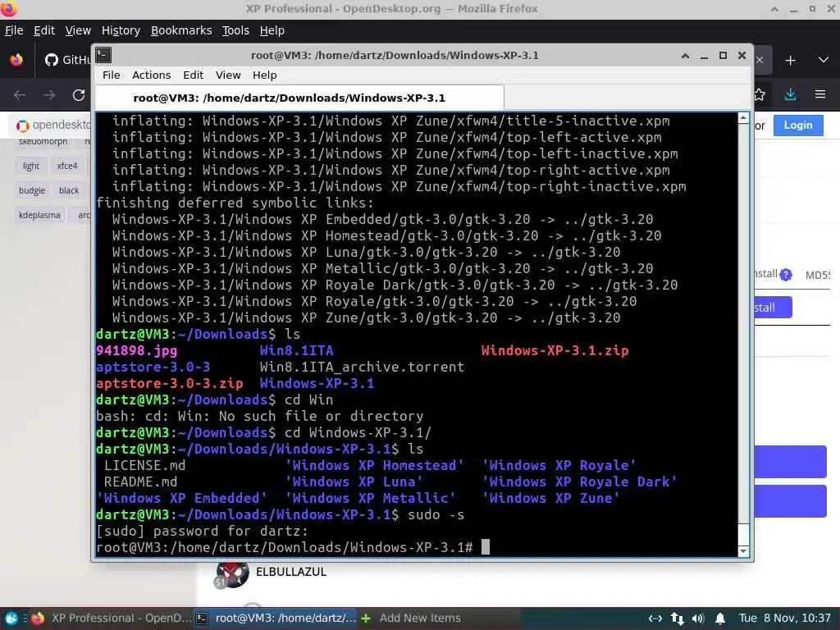This screenshot has height=630, width=840.
Task: Click quoted 'Windows XP Royale Dark' in ls output
Action: coord(580,482)
